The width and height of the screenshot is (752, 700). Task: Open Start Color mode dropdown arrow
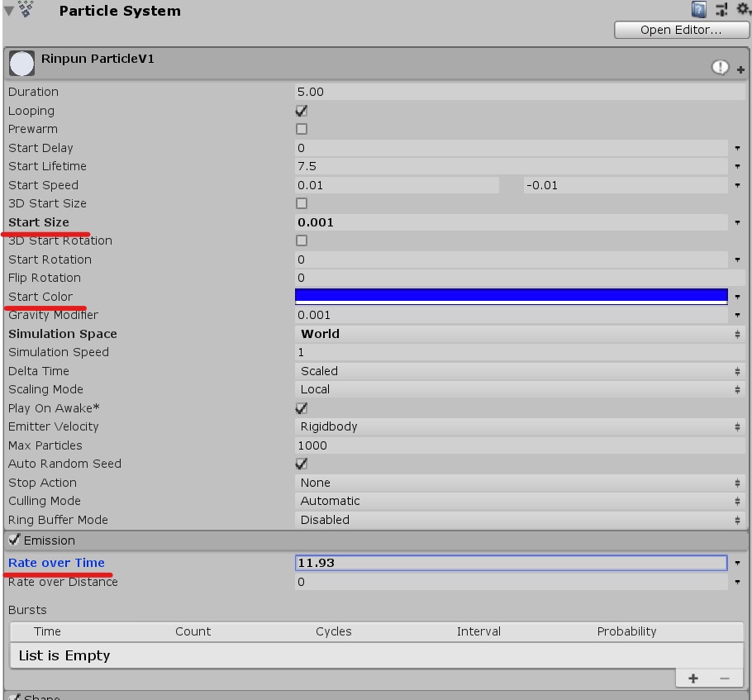click(738, 297)
